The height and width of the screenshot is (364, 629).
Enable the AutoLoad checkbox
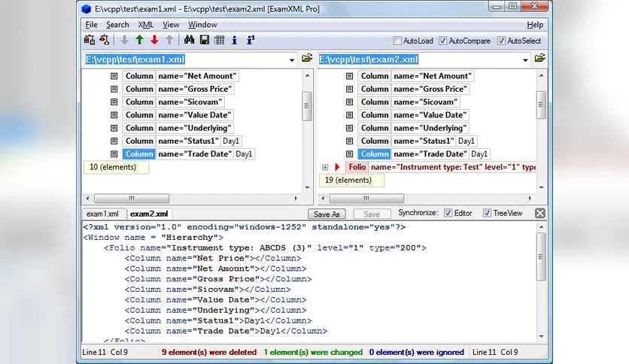click(x=397, y=41)
